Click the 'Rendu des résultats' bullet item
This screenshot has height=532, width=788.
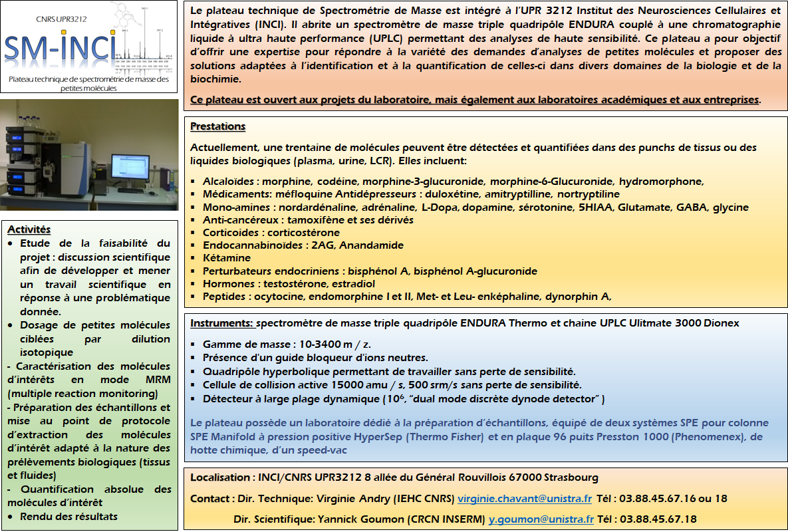click(x=68, y=516)
